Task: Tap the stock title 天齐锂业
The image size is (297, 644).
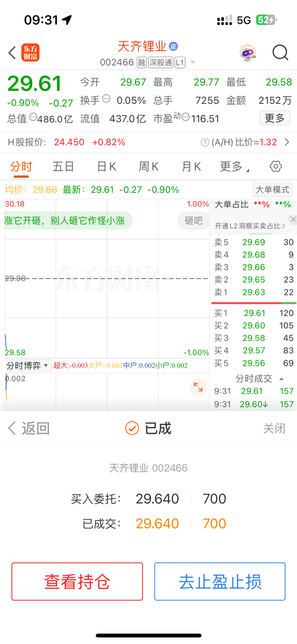Action: pos(142,46)
